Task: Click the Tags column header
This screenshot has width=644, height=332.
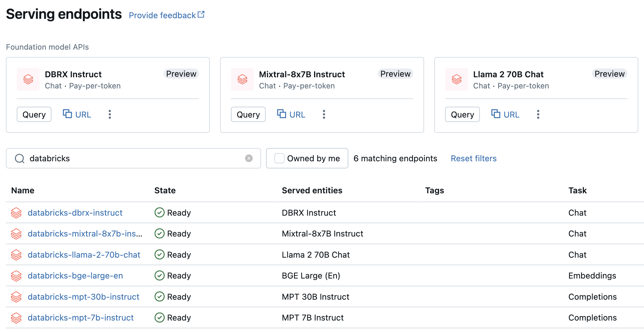Action: click(x=435, y=190)
